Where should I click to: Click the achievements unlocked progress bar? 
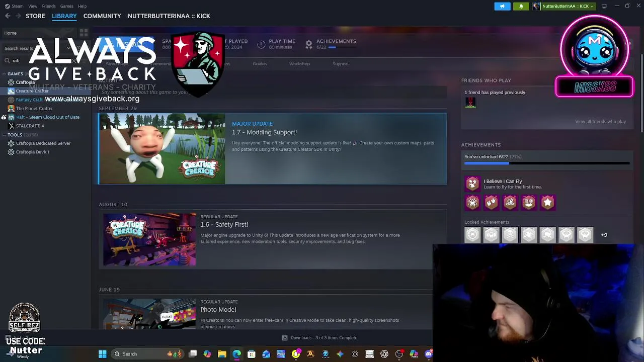[547, 163]
